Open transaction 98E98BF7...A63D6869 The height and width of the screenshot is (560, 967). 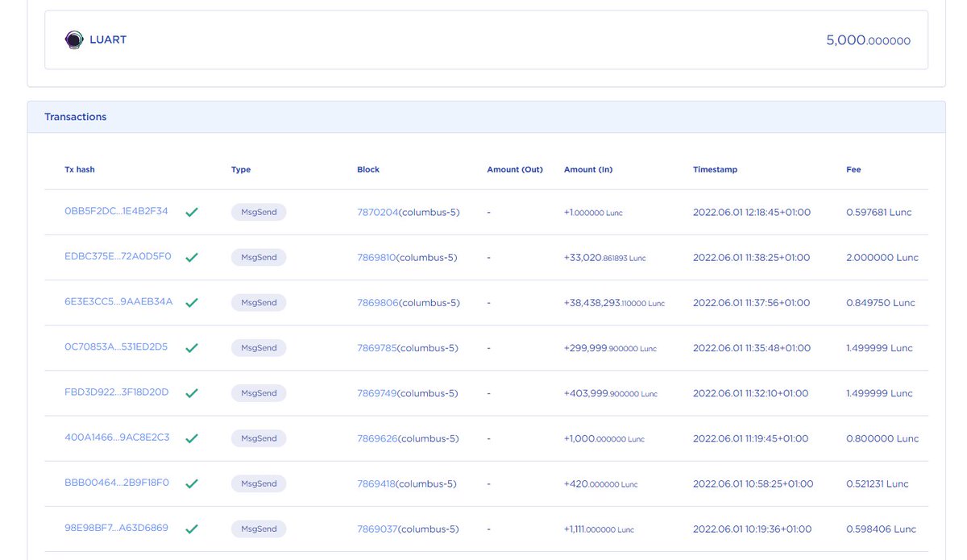click(x=116, y=528)
